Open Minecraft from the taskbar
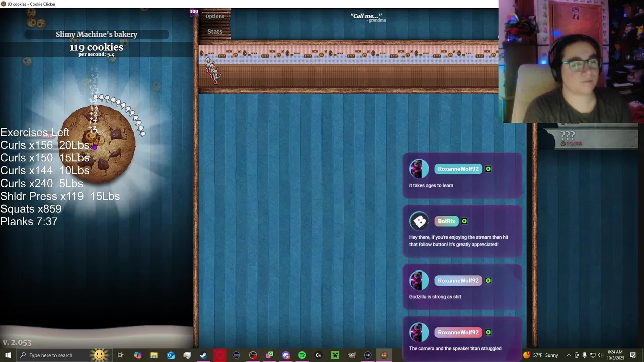Image resolution: width=644 pixels, height=362 pixels. [x=335, y=355]
